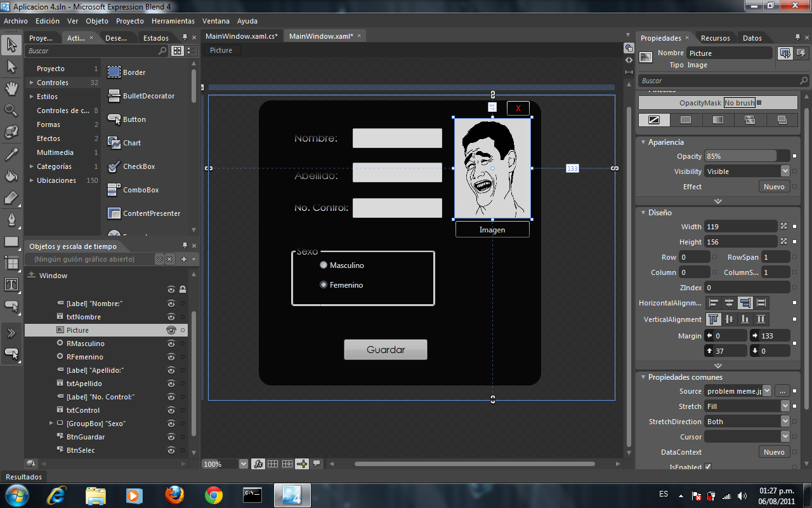Switch to the Recursos tab

(x=716, y=38)
